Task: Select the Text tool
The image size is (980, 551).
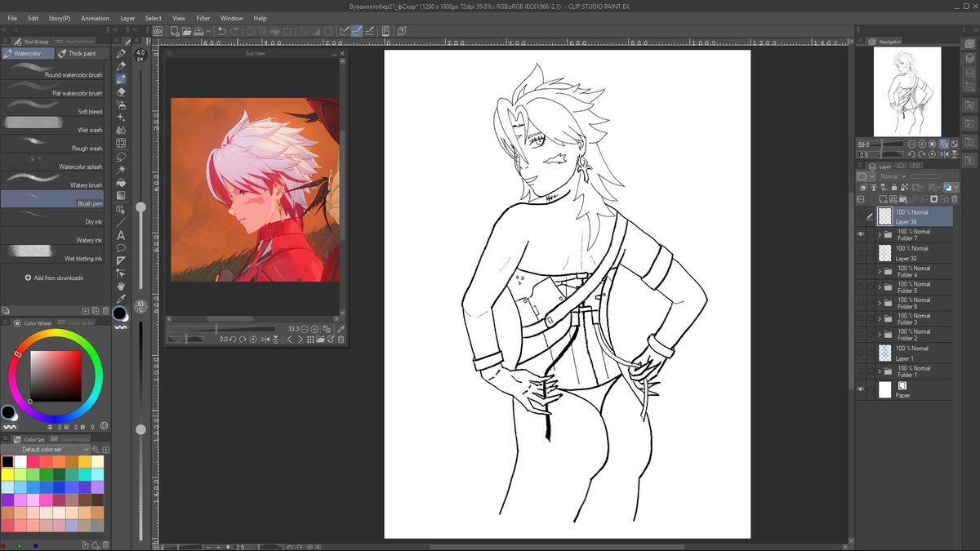Action: pos(121,235)
